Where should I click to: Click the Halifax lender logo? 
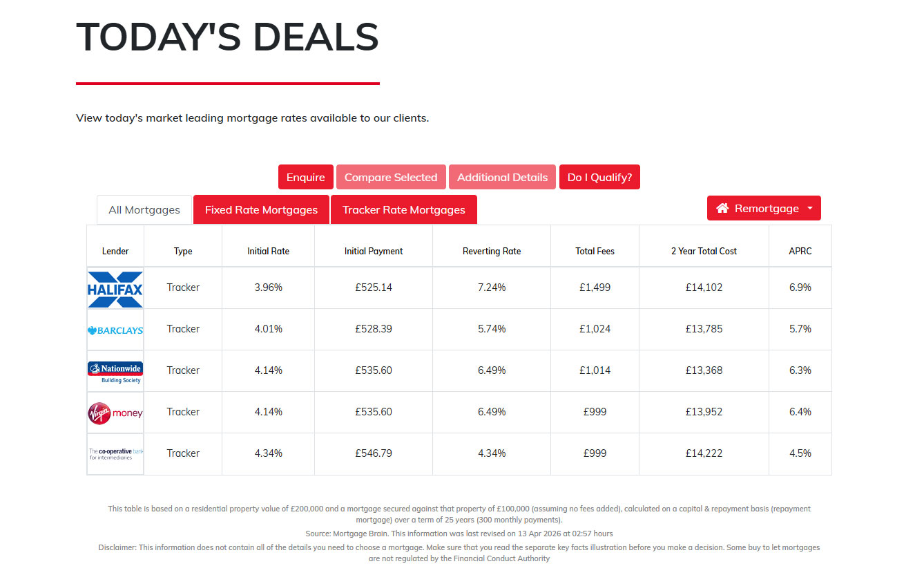tap(115, 287)
